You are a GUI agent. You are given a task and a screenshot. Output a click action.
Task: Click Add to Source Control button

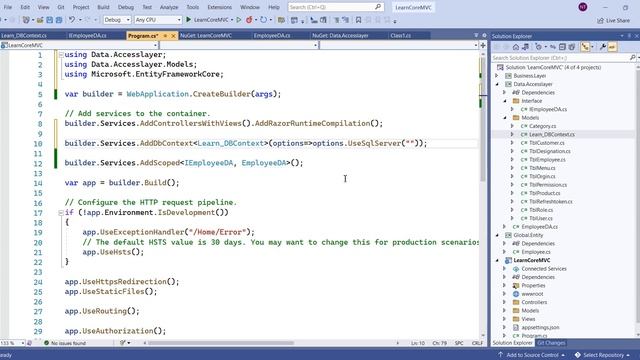pos(532,355)
